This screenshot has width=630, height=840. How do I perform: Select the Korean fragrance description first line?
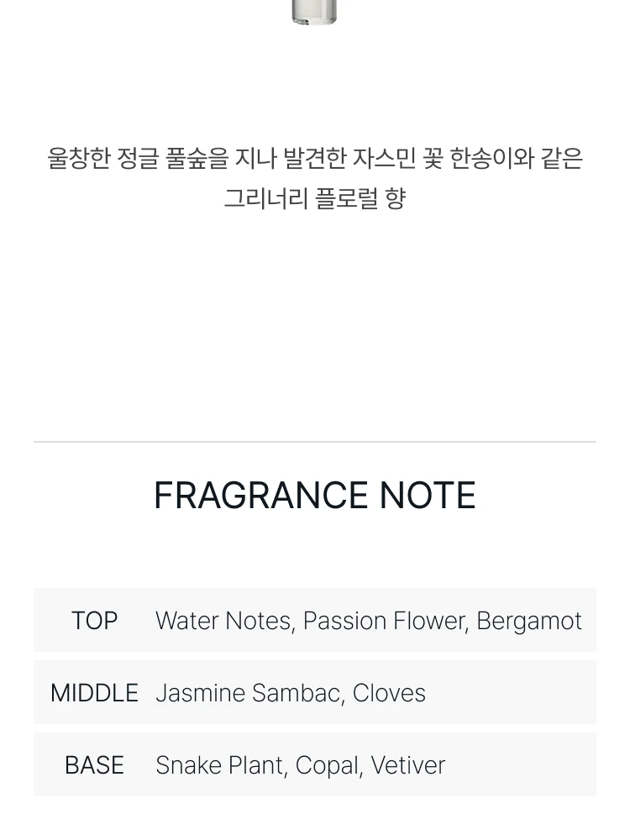[x=315, y=159]
